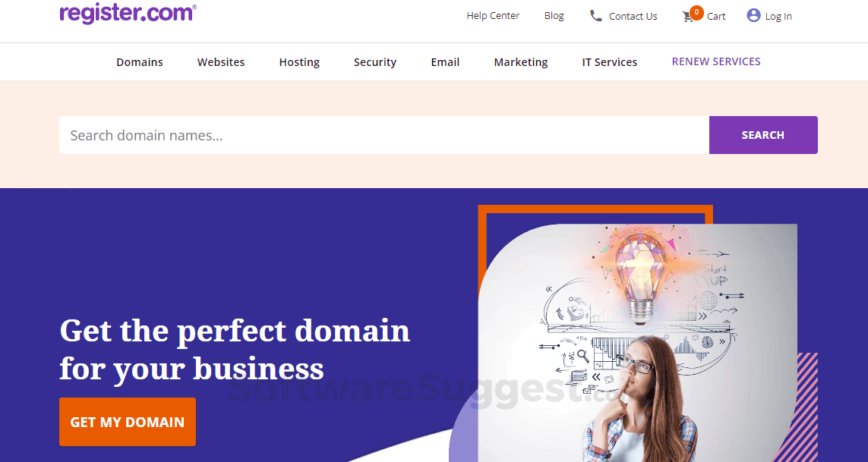Select IT Services in navigation
The height and width of the screenshot is (462, 868).
coord(610,62)
